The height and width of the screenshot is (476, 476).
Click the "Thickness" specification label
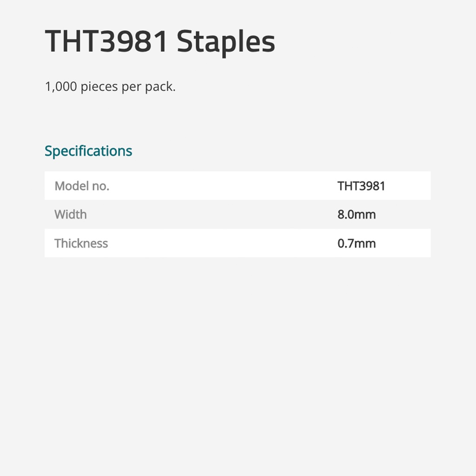(81, 243)
